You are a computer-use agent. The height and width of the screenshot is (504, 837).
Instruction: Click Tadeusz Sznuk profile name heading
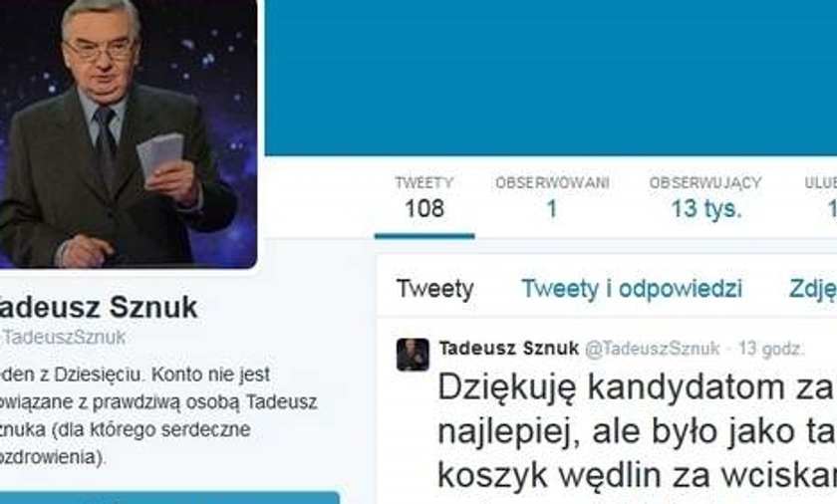point(99,308)
